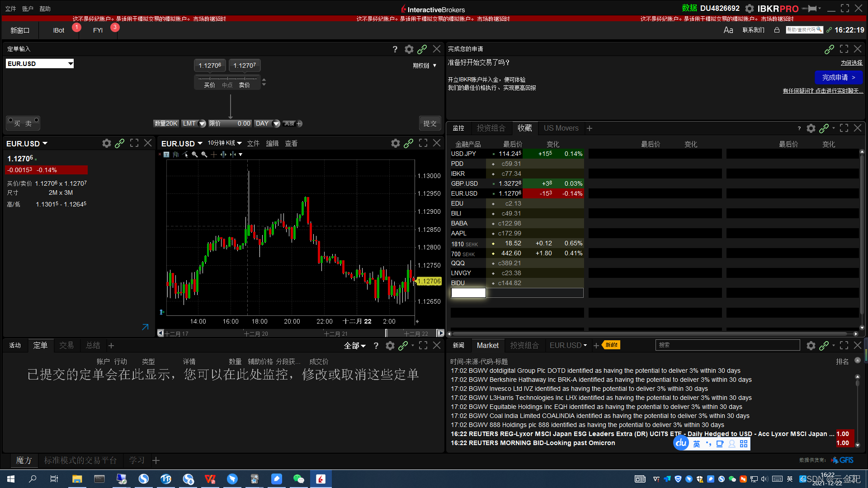Click New Window button
Image resolution: width=868 pixels, height=488 pixels.
[20, 30]
